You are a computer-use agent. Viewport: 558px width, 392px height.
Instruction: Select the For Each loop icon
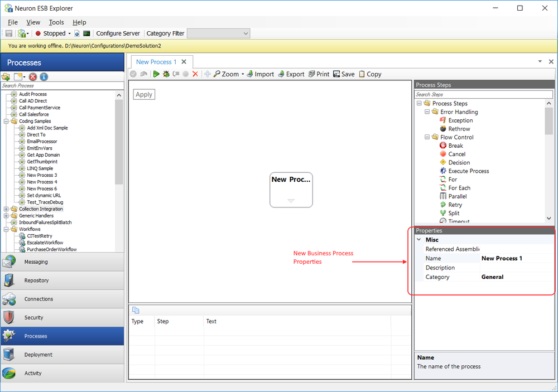442,188
